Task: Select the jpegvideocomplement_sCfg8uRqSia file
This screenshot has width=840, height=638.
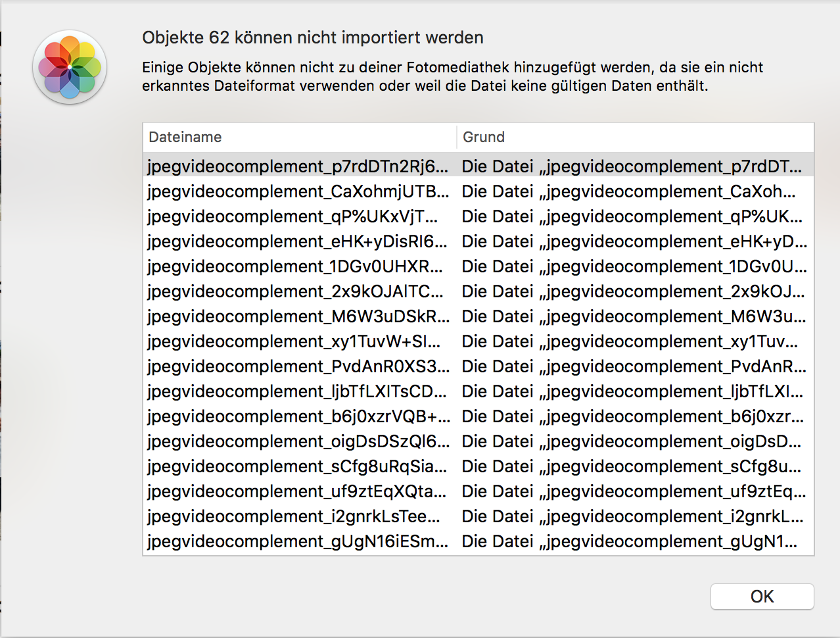Action: tap(296, 466)
